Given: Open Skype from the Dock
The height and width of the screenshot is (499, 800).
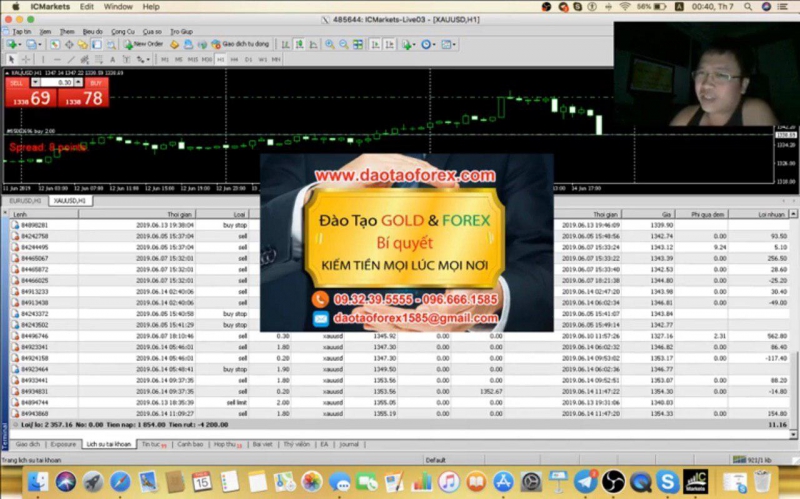Looking at the screenshot, I should tap(667, 481).
